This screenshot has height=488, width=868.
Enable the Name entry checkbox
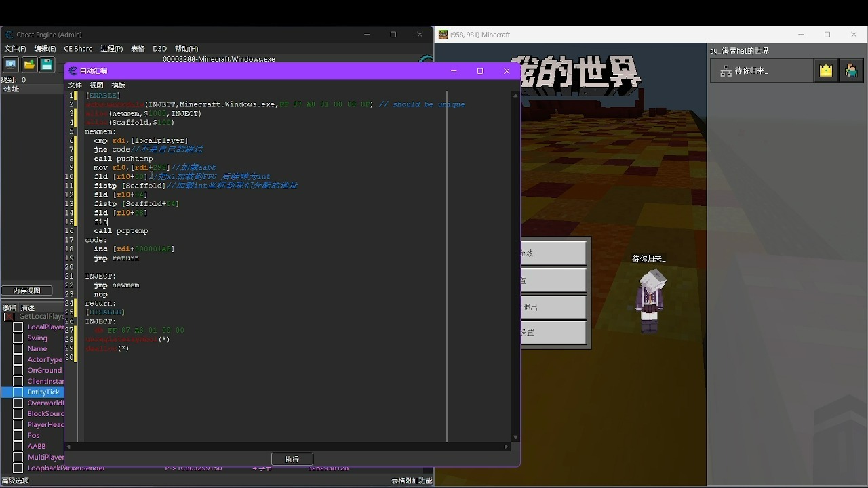click(18, 349)
